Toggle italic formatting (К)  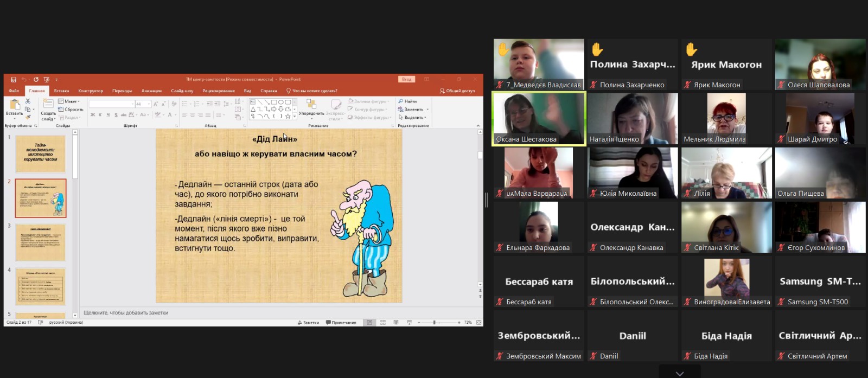pyautogui.click(x=100, y=115)
